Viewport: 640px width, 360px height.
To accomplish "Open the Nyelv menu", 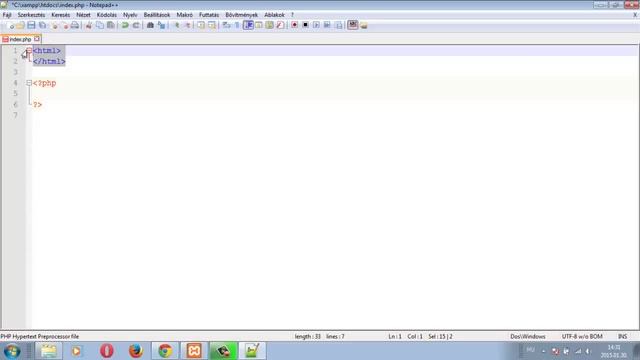I will 130,15.
